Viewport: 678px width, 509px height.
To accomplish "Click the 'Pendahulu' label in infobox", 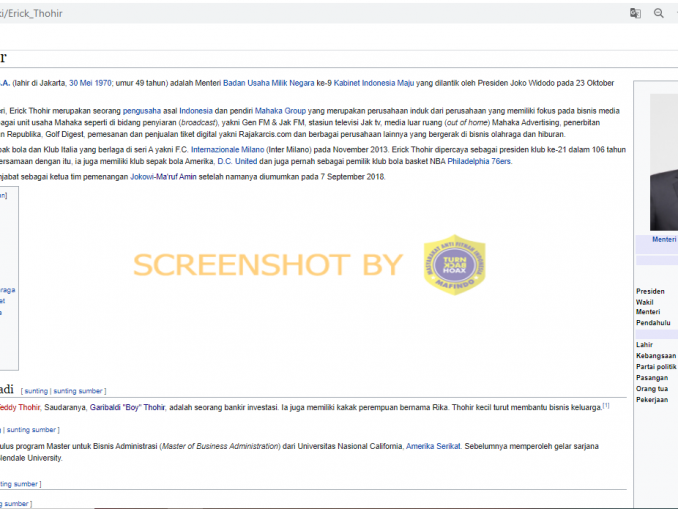I will (653, 323).
